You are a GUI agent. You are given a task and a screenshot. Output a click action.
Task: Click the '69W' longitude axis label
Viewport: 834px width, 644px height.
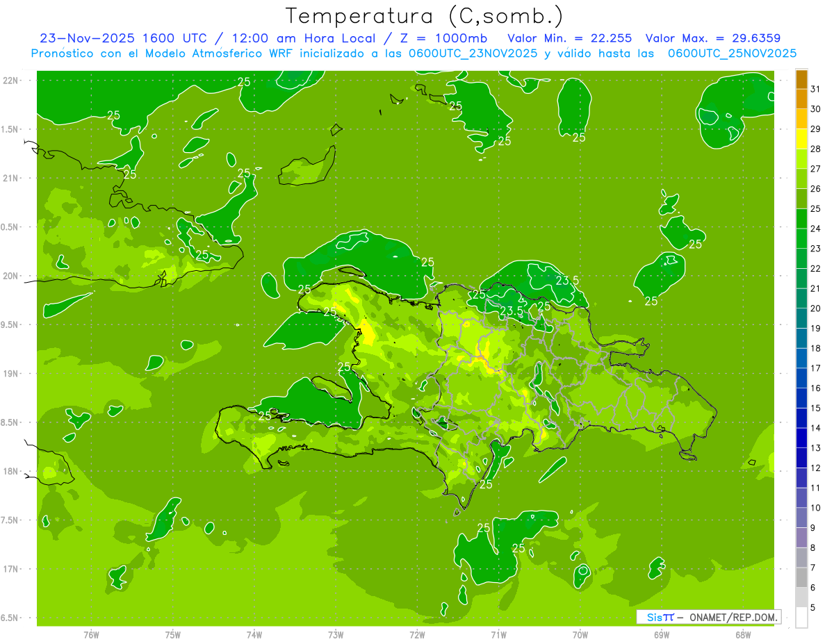(x=662, y=634)
